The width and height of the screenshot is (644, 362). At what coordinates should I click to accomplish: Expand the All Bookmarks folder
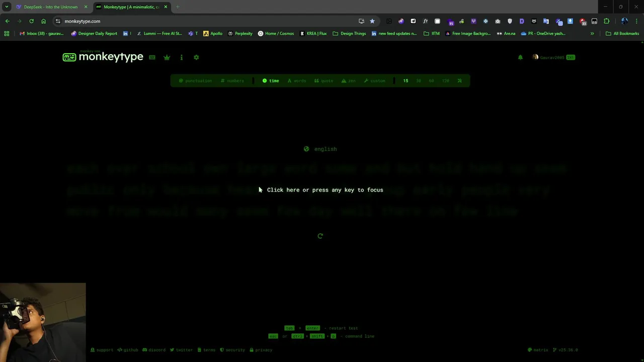coord(622,34)
